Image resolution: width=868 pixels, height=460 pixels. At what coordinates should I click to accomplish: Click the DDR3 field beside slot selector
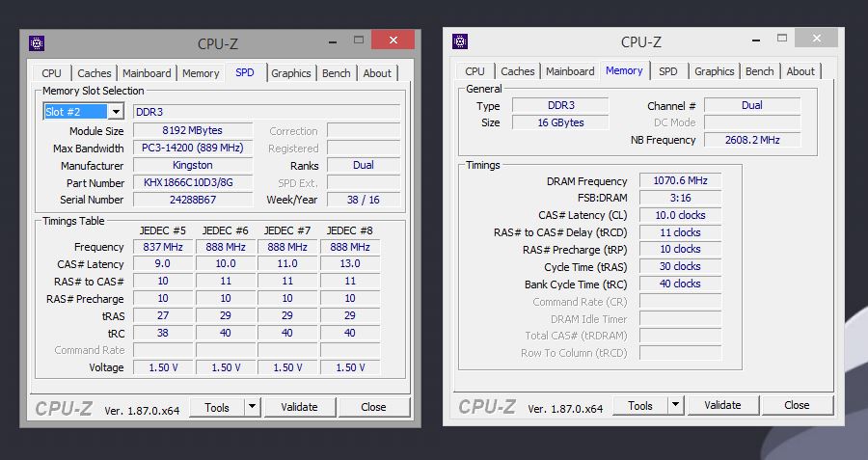tap(266, 112)
